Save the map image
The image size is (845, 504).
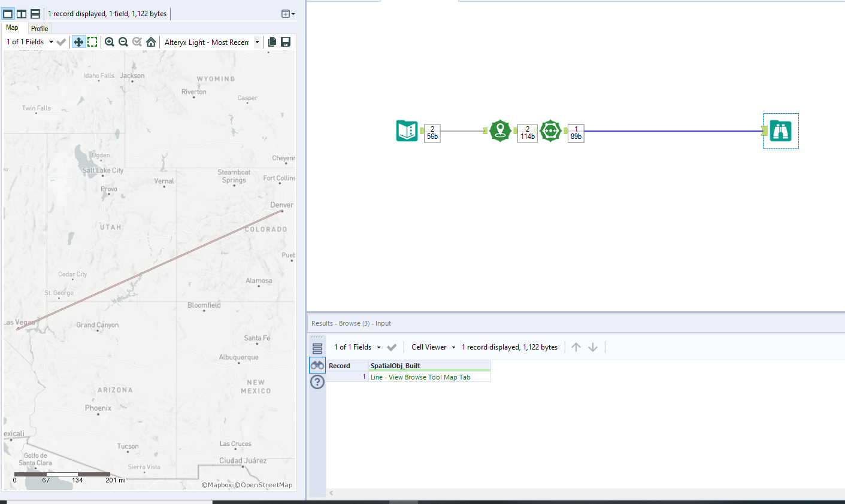pyautogui.click(x=286, y=42)
